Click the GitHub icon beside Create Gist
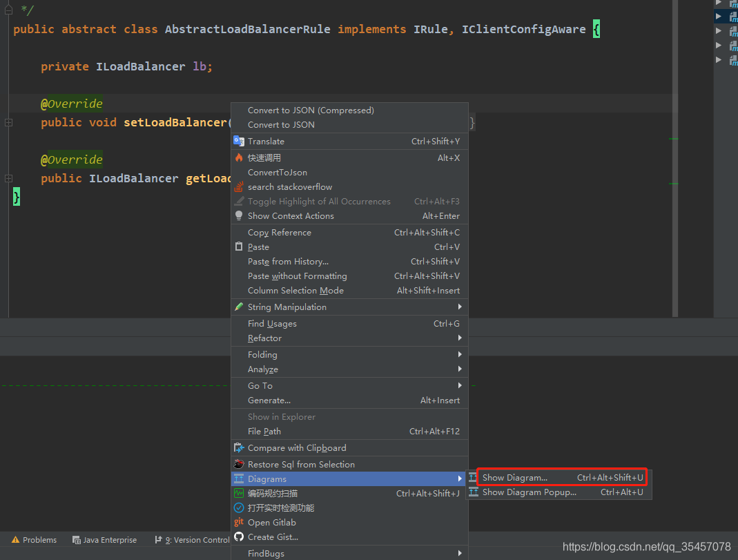The width and height of the screenshot is (738, 560). tap(239, 537)
